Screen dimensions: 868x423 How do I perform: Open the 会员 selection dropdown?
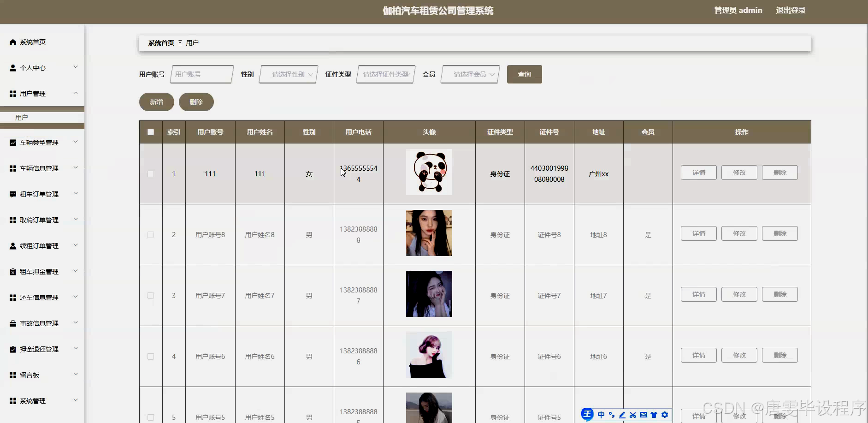(x=470, y=74)
